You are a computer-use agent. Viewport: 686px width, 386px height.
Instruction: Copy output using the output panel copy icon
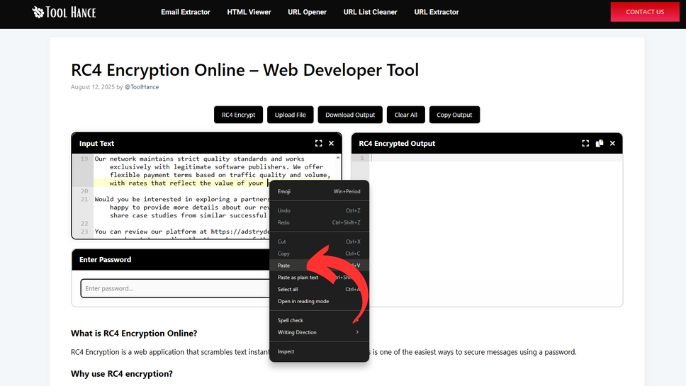pos(599,143)
